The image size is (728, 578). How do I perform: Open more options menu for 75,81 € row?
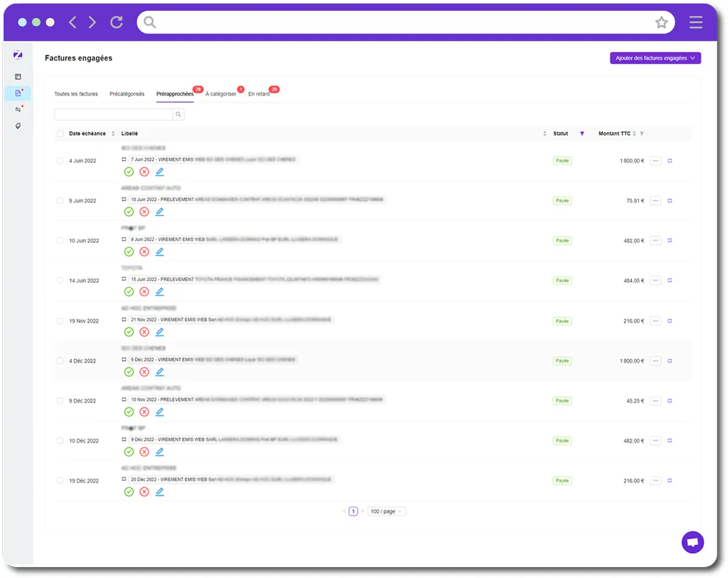tap(655, 201)
